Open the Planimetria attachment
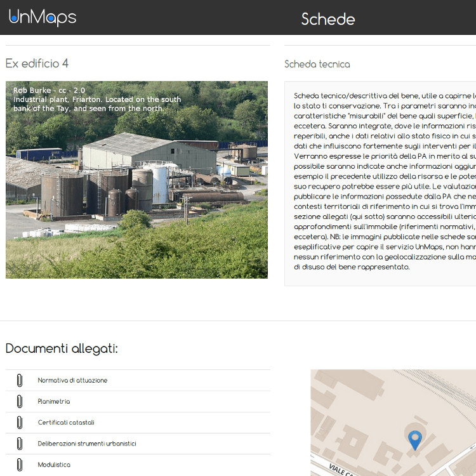The image size is (476, 476). [54, 401]
